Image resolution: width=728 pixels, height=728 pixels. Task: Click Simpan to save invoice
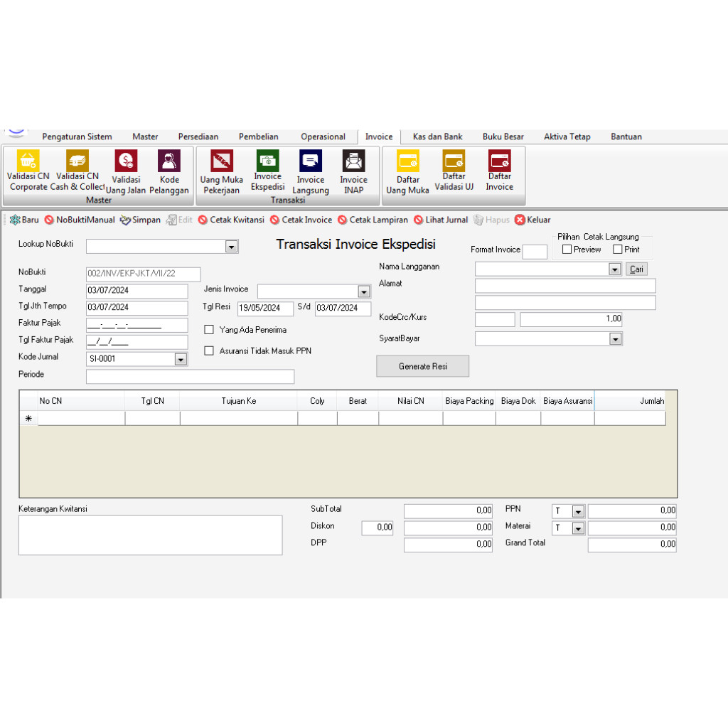point(140,220)
